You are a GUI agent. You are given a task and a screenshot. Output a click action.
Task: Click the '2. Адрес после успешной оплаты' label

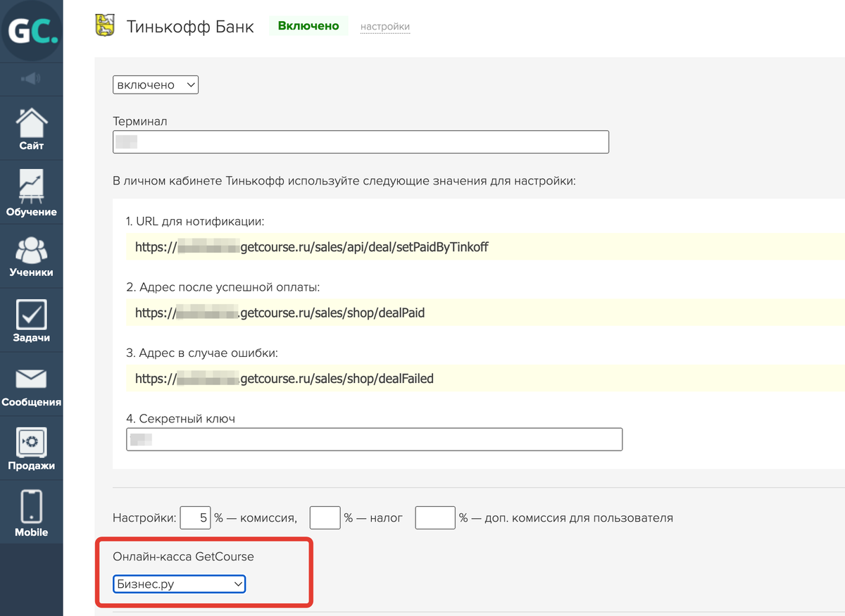224,287
